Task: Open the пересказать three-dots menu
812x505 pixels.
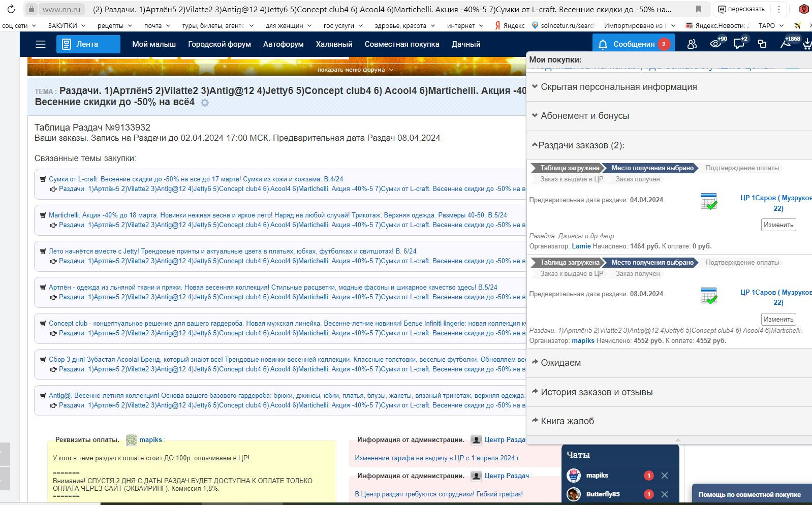Action: (778, 9)
